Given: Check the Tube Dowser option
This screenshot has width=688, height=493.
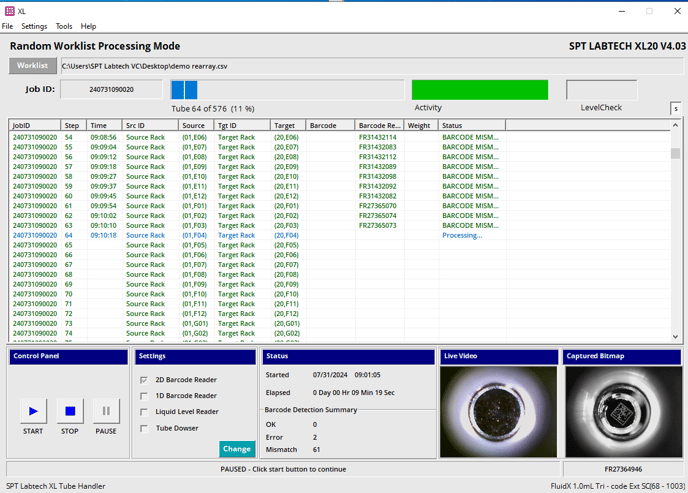Looking at the screenshot, I should click(145, 428).
